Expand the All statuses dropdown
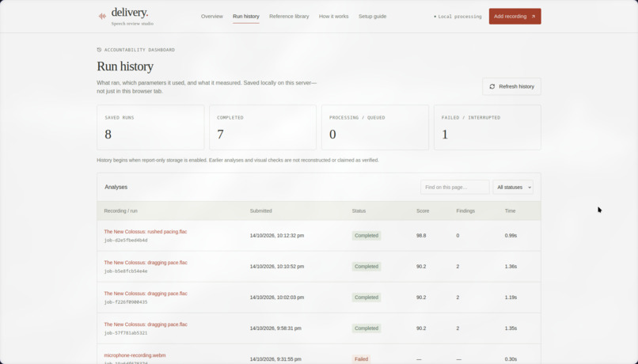This screenshot has width=638, height=364. pos(513,187)
